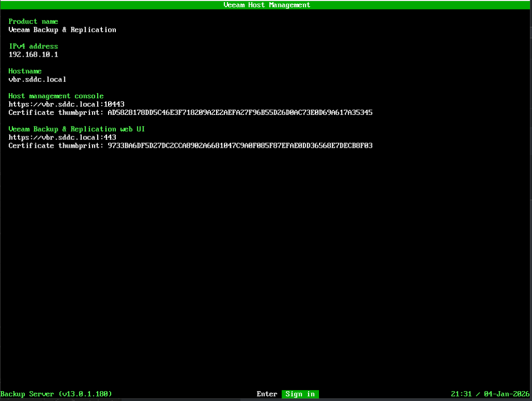This screenshot has width=532, height=401.
Task: Select the IPv4 address label
Action: coord(33,46)
